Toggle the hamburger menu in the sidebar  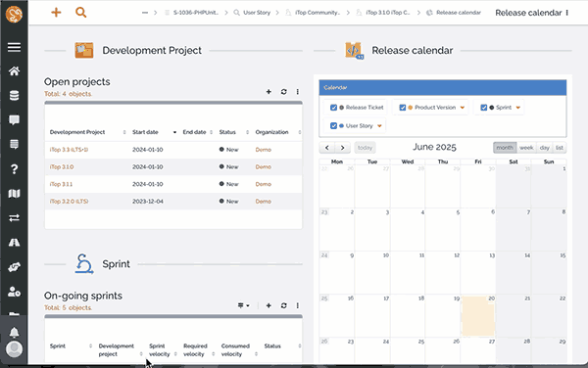14,47
